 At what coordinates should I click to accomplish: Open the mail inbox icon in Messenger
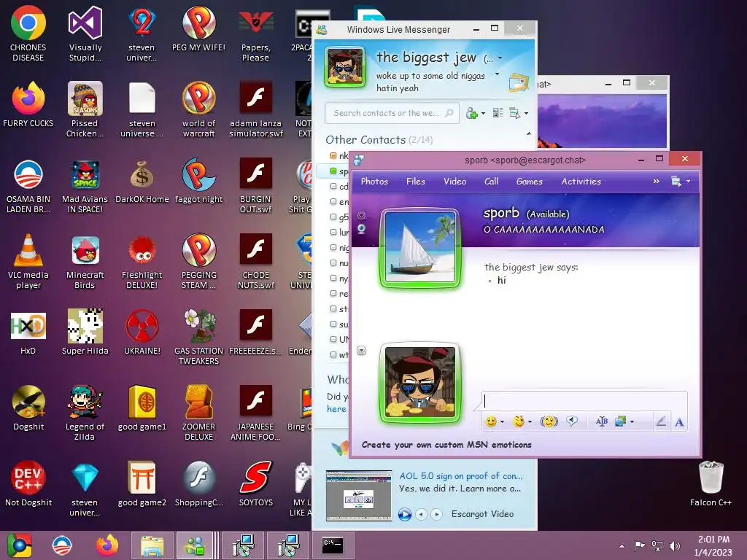pyautogui.click(x=519, y=83)
